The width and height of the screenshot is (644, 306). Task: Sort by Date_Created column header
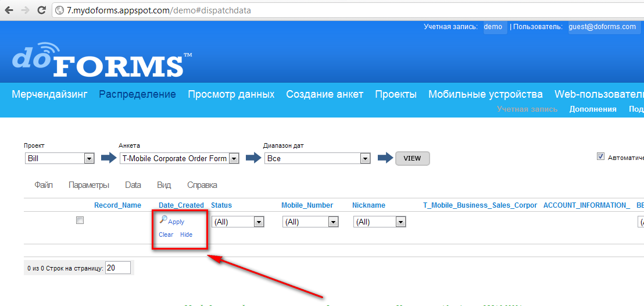(x=181, y=205)
